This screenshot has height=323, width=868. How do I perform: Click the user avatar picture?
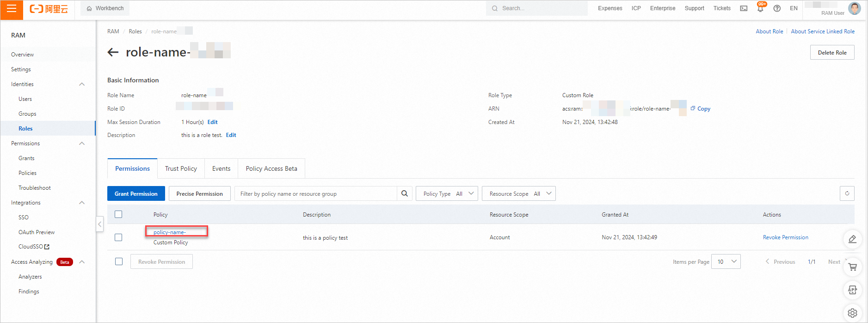(855, 8)
